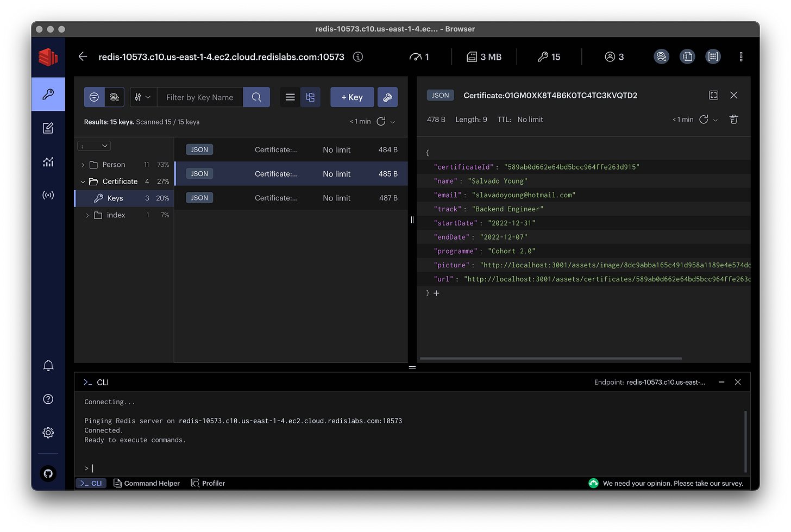The height and width of the screenshot is (532, 791).
Task: Open the Analysis tools chart icon
Action: pyautogui.click(x=48, y=161)
